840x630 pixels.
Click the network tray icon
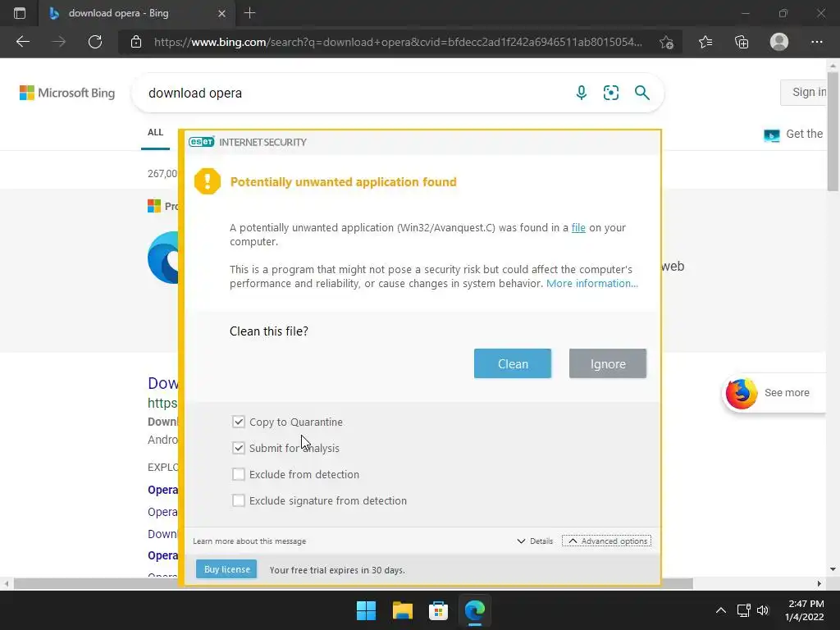tap(743, 610)
